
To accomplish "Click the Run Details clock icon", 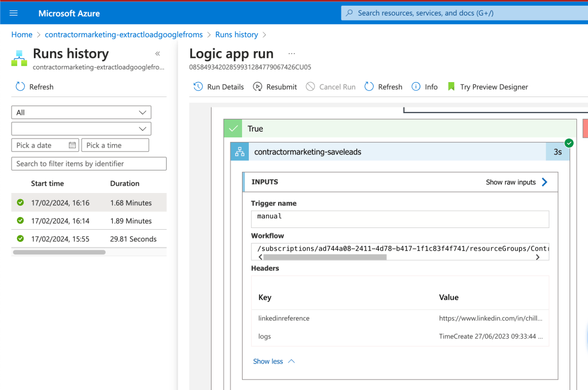I will click(x=198, y=87).
